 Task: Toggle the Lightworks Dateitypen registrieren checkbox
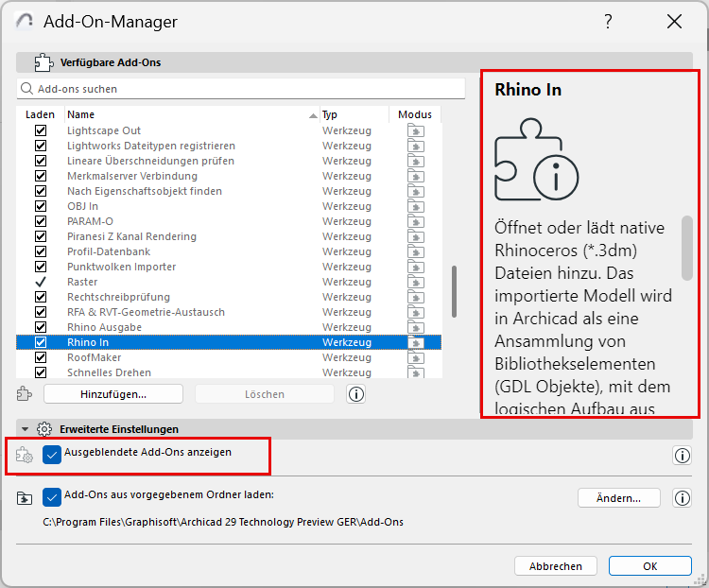(41, 146)
